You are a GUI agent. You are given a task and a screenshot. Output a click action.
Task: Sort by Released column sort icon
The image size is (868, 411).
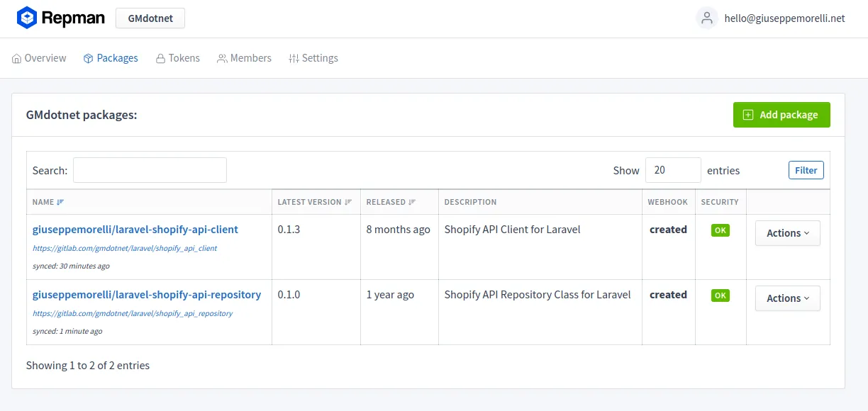(x=412, y=202)
